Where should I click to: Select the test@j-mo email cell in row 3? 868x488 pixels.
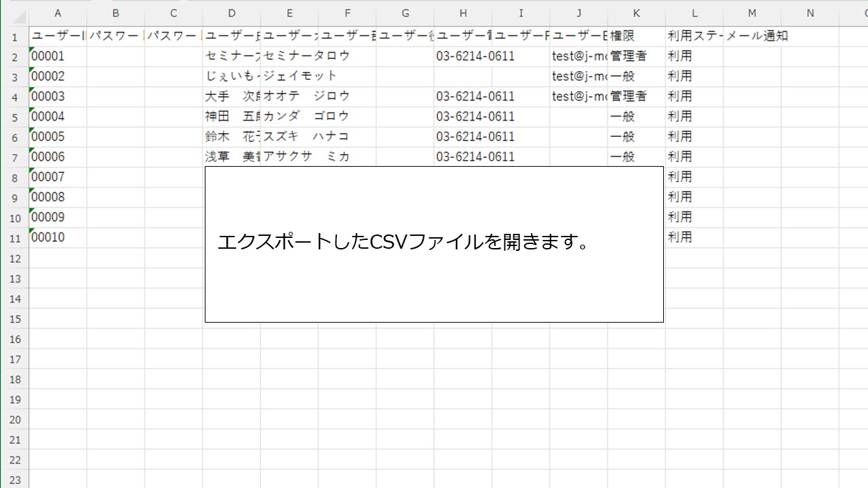pos(579,77)
